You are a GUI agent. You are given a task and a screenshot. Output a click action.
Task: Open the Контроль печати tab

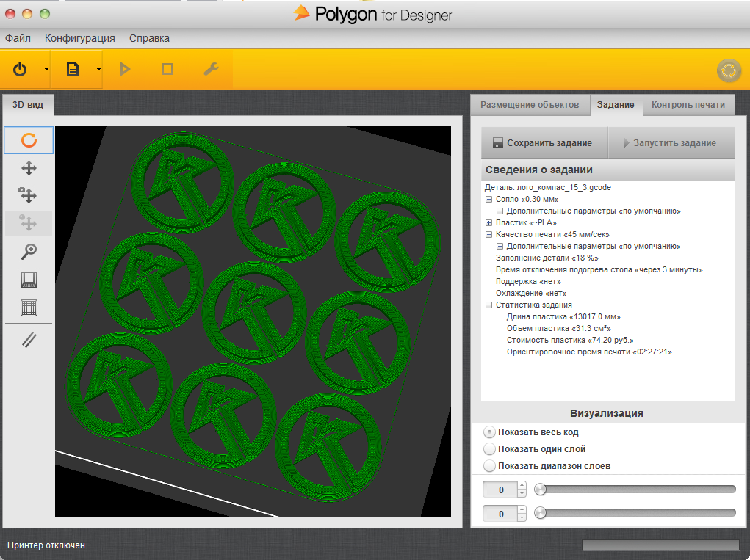click(688, 105)
